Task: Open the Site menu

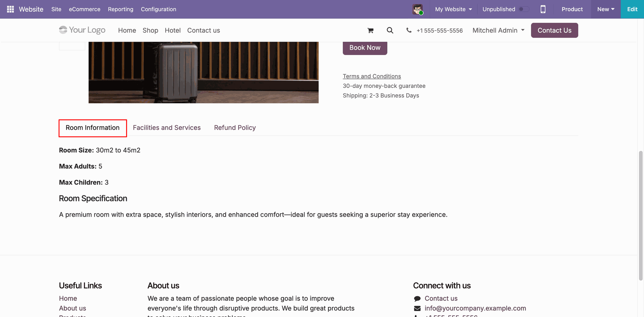Action: point(56,9)
